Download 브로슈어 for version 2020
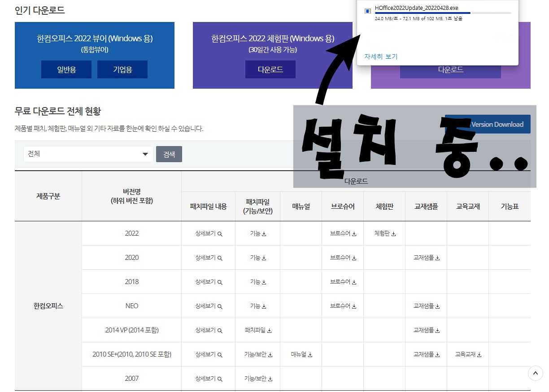The width and height of the screenshot is (549, 392). click(x=343, y=258)
